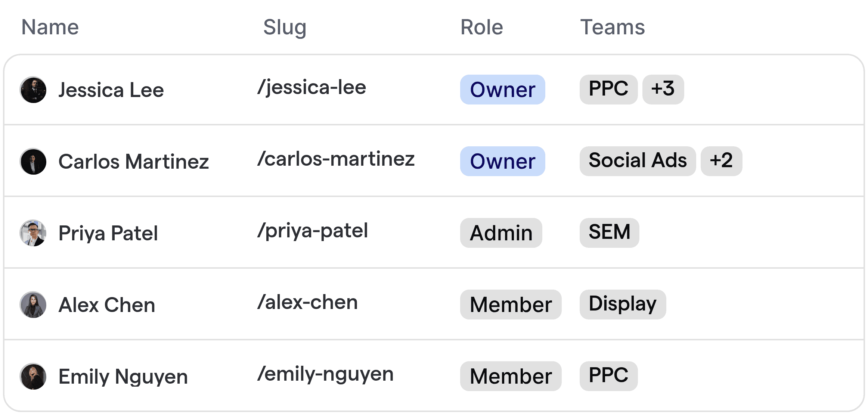
Task: Select the Admin role badge
Action: coord(501,233)
